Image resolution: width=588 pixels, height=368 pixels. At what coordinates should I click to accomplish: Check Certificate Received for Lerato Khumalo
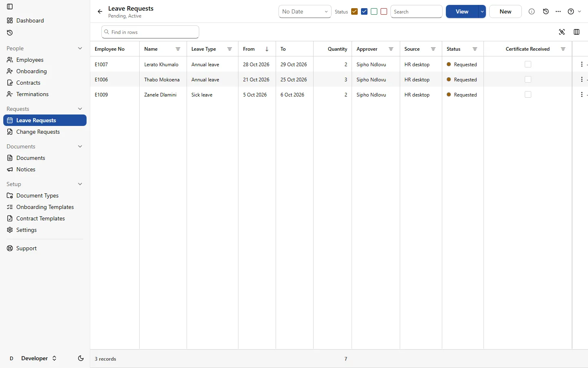coord(528,64)
